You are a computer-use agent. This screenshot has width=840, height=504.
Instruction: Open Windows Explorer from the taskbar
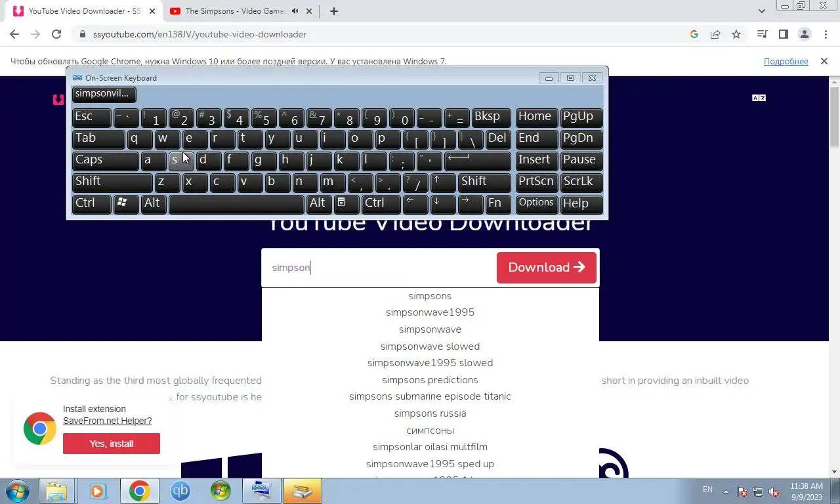point(56,491)
